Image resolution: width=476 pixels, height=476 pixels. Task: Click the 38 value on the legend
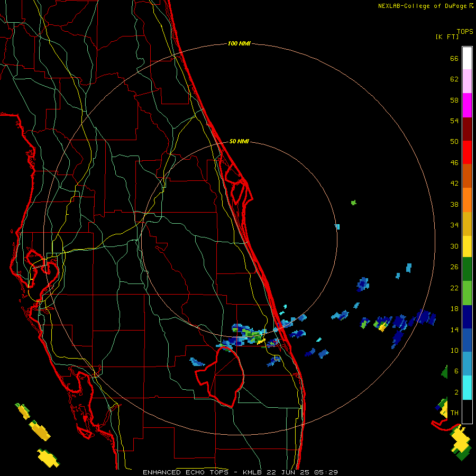pos(454,204)
